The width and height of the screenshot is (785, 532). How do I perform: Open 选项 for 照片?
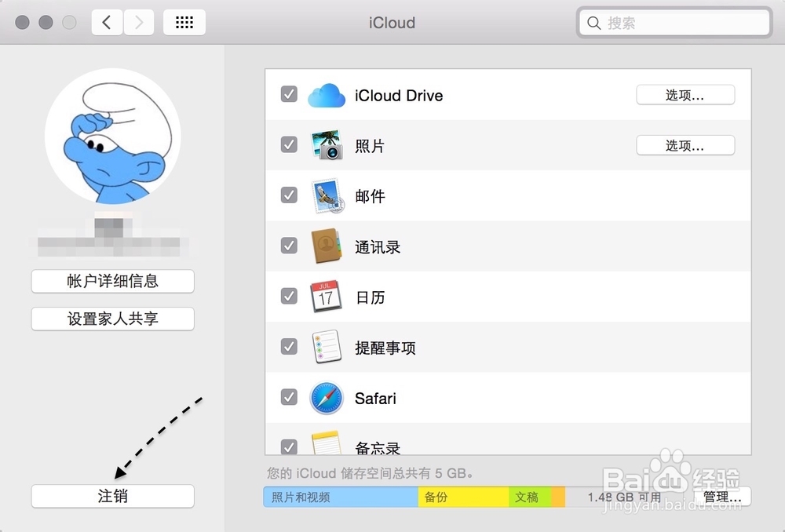point(685,146)
